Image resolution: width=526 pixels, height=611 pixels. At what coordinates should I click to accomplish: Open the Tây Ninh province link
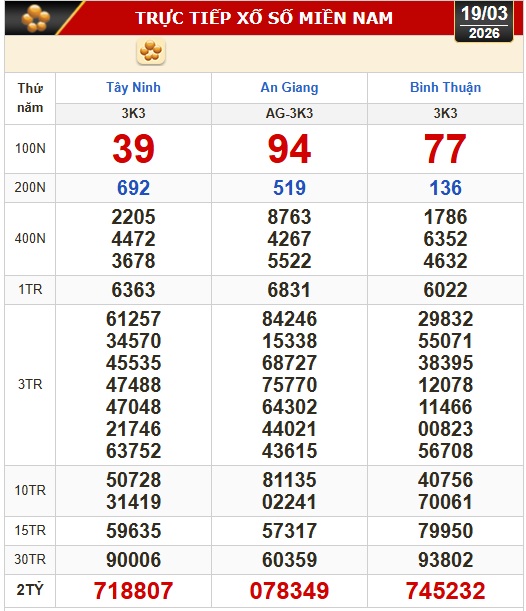(x=133, y=88)
